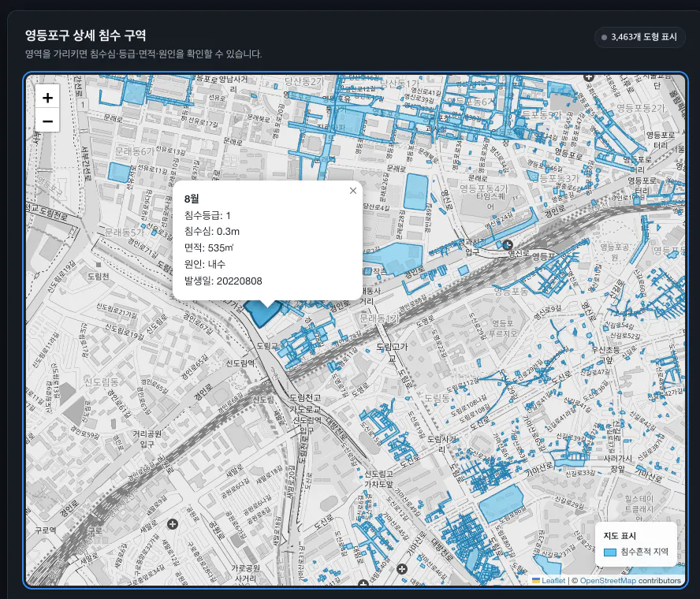Click the hospital plus marker near 새말로
The width and height of the screenshot is (700, 599).
(x=173, y=524)
